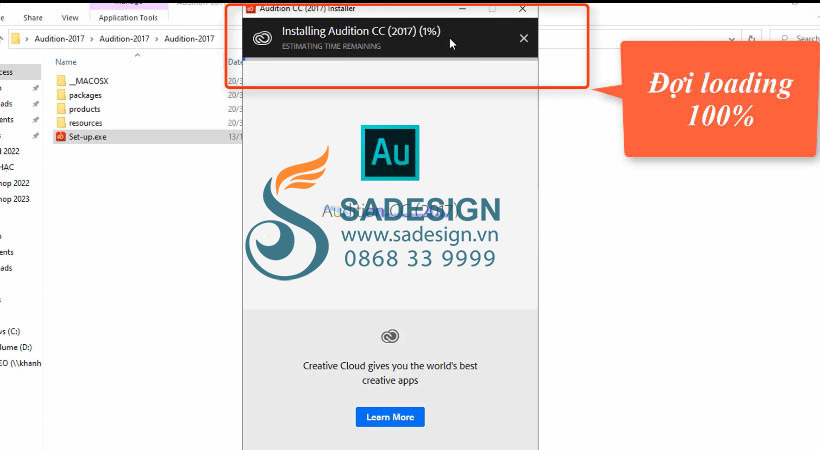Click the __MACOSX folder icon
The image size is (820, 450).
[61, 80]
